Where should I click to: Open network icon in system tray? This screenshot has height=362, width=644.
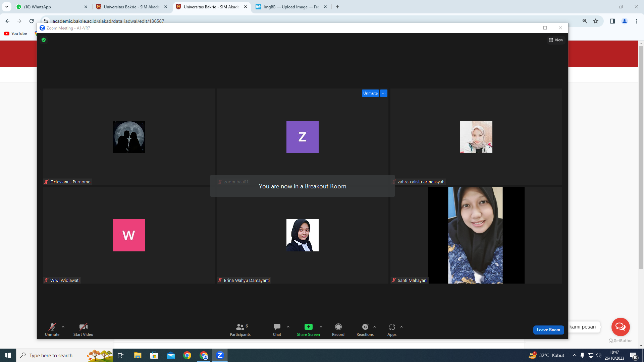coord(591,355)
